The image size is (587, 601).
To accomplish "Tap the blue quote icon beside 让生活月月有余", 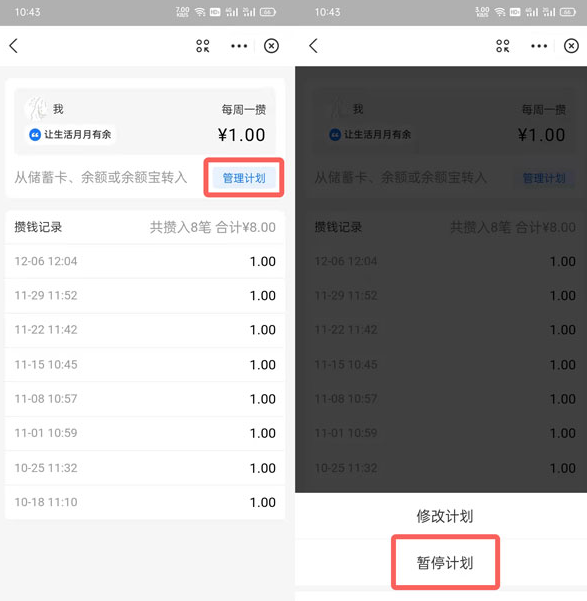I will click(x=35, y=135).
